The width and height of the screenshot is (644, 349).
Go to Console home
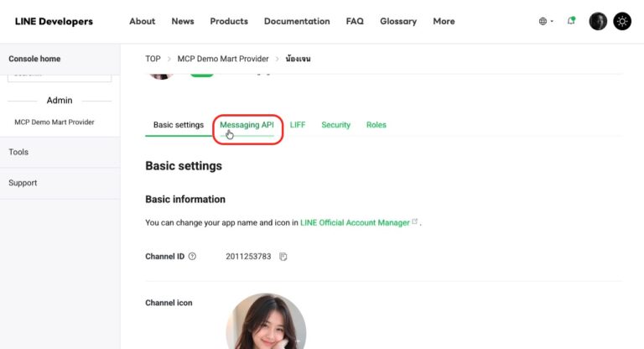(x=34, y=59)
